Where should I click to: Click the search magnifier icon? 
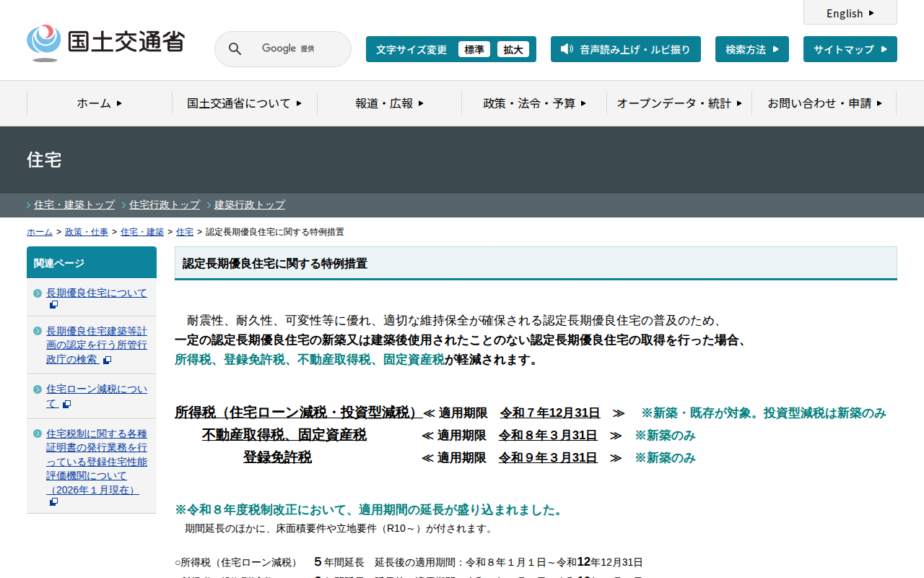pyautogui.click(x=235, y=48)
